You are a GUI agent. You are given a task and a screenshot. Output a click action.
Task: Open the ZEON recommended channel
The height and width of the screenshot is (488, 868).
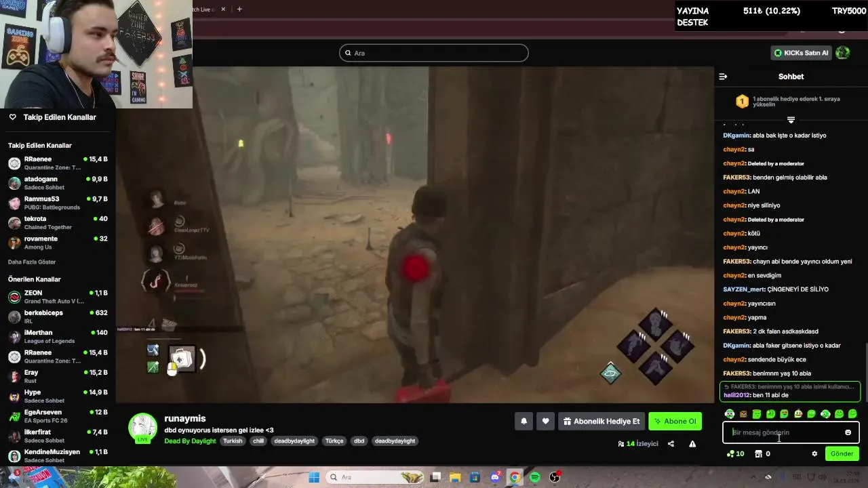coord(58,297)
